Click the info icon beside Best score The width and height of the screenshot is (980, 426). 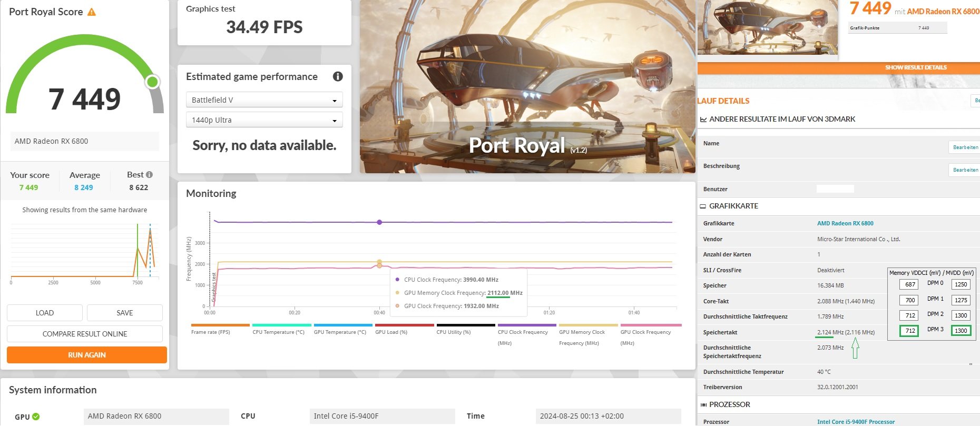coord(149,174)
